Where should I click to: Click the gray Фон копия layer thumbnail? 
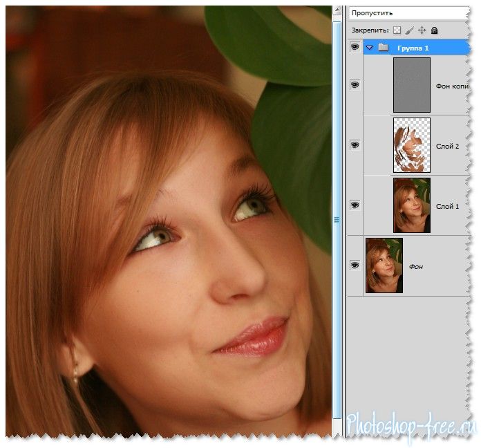(x=412, y=85)
